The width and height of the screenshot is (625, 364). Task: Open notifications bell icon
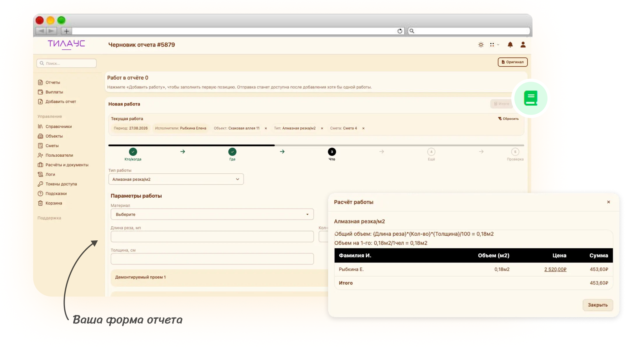click(510, 45)
